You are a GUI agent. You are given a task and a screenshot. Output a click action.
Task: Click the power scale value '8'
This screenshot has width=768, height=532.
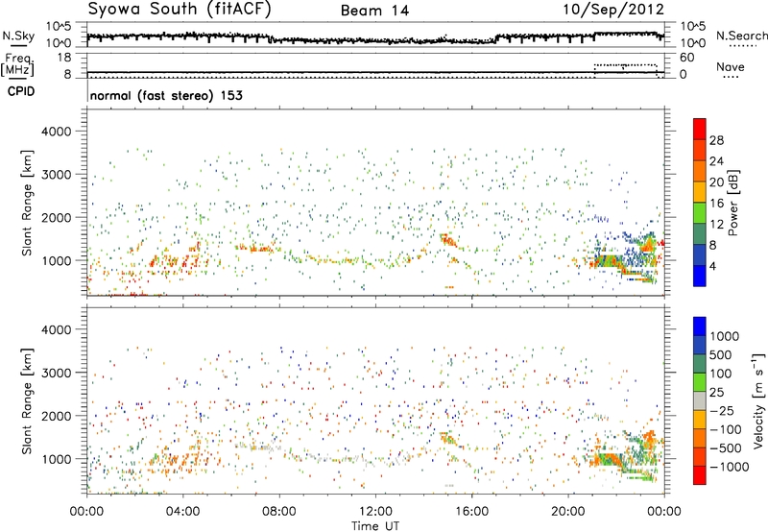pyautogui.click(x=713, y=245)
